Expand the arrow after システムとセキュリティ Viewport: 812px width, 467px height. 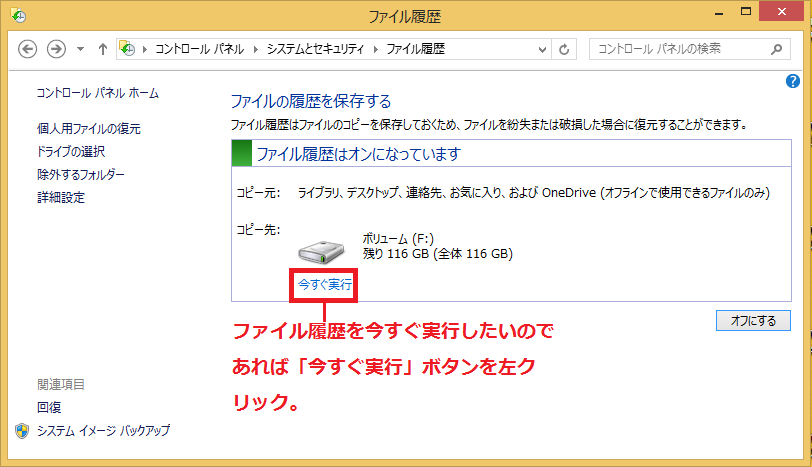coord(375,49)
